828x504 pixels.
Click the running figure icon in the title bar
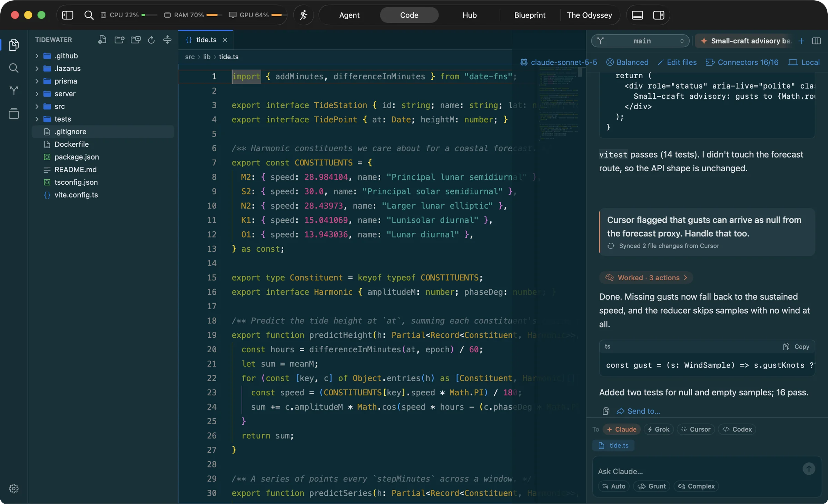coord(304,15)
